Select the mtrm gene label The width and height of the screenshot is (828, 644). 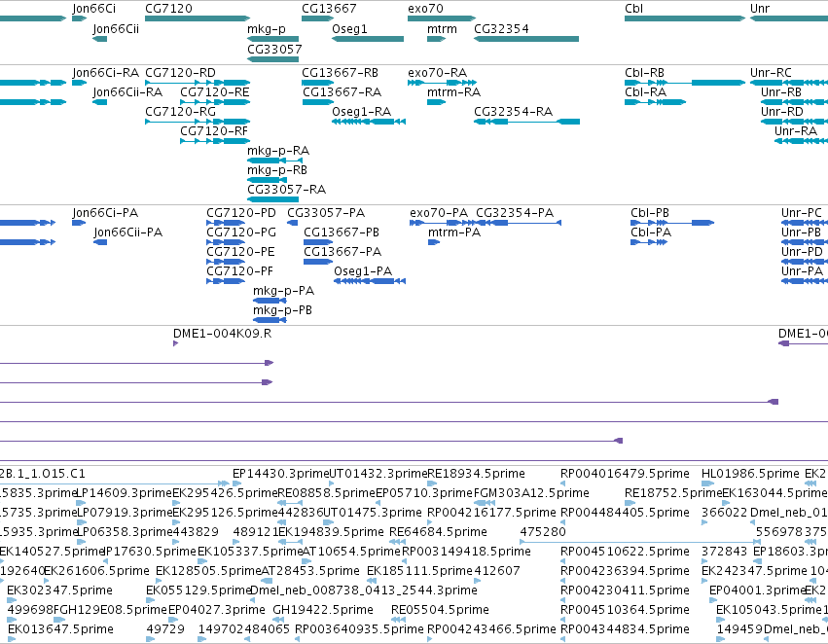pyautogui.click(x=442, y=28)
